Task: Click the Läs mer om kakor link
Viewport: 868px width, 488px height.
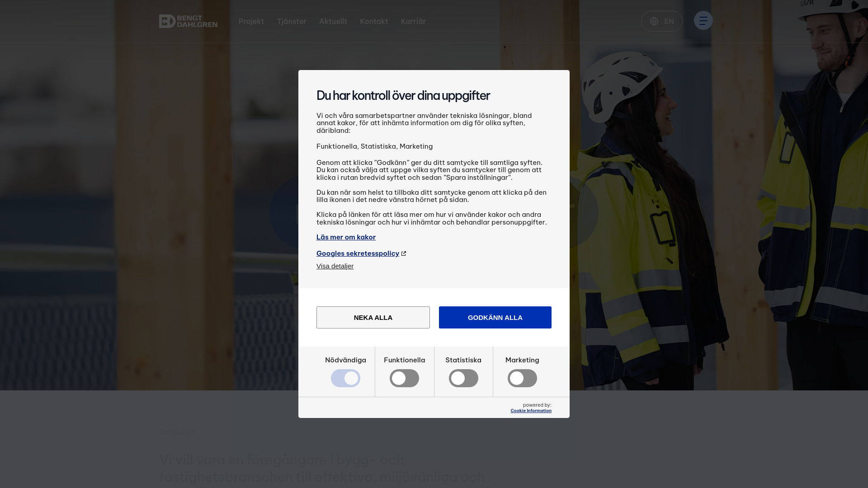Action: click(x=346, y=237)
